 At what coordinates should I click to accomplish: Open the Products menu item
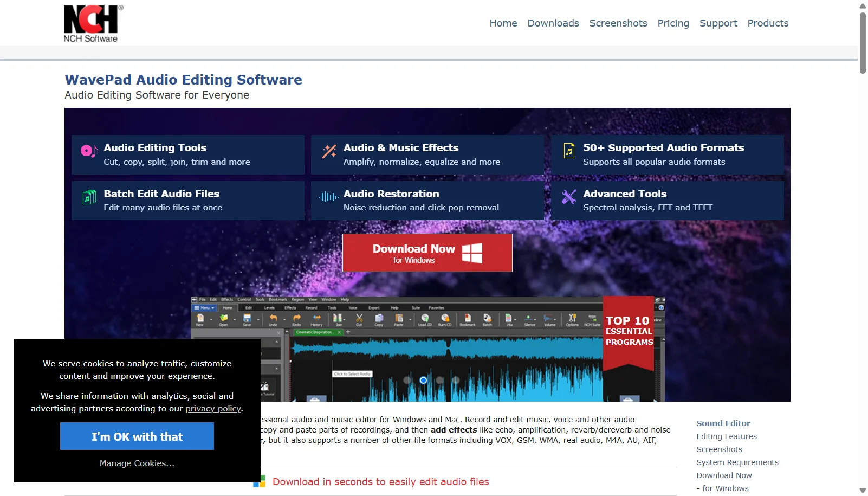tap(768, 23)
